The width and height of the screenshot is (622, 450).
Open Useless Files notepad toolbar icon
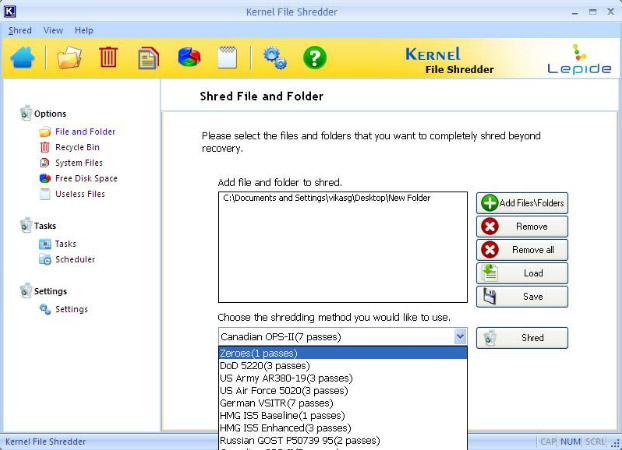click(x=228, y=58)
